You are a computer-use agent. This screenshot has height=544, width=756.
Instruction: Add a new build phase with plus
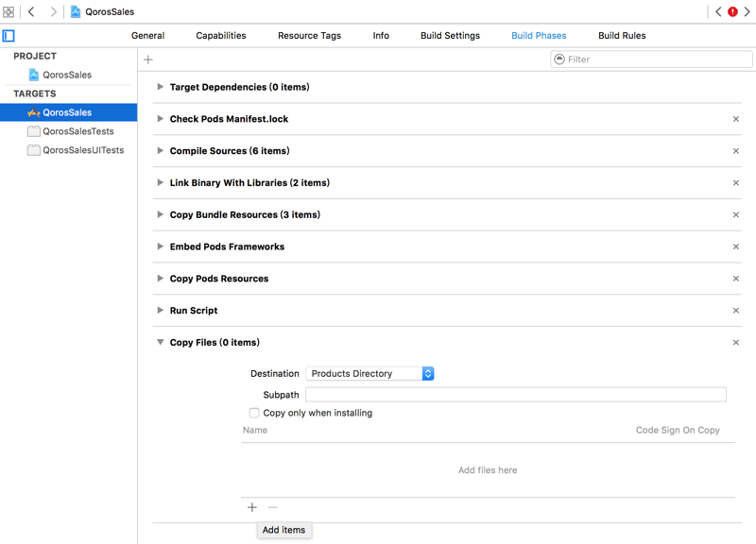coord(148,59)
